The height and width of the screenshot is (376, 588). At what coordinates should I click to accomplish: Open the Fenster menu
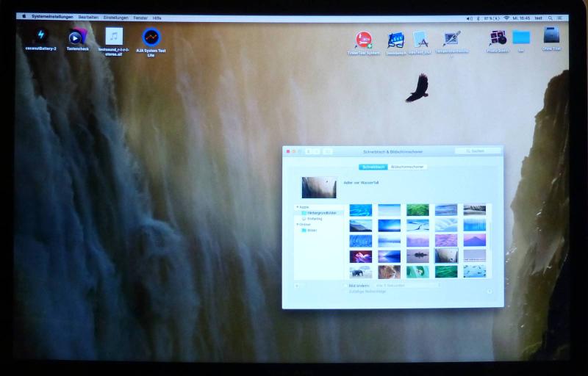(x=140, y=18)
